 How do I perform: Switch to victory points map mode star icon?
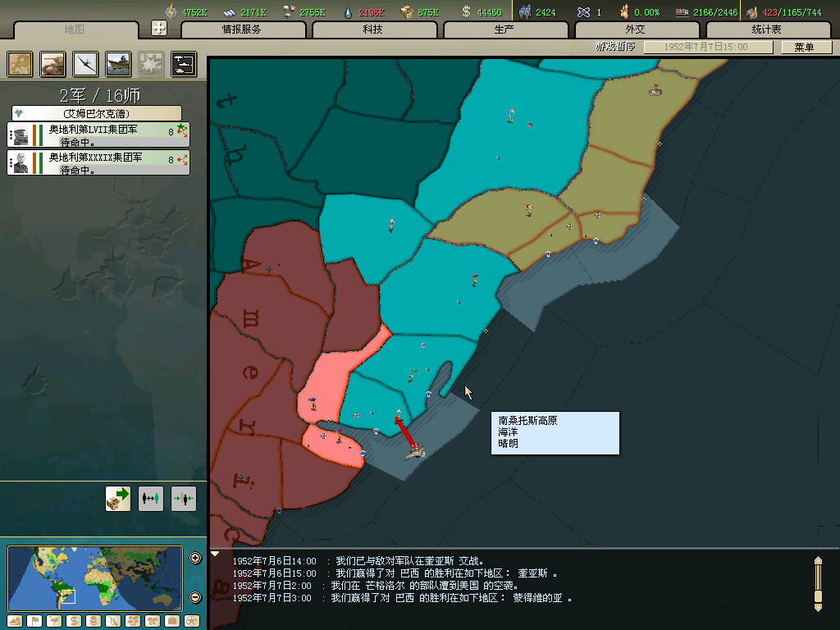click(192, 622)
